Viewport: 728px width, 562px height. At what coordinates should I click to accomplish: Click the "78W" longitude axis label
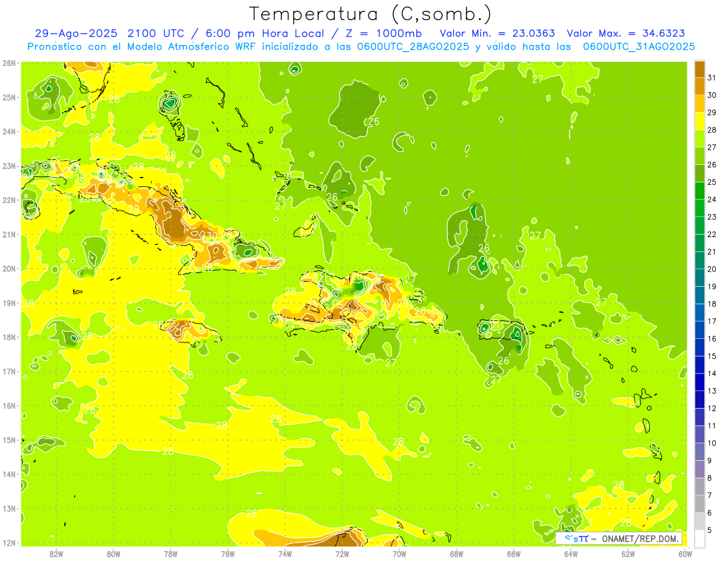tap(170, 553)
